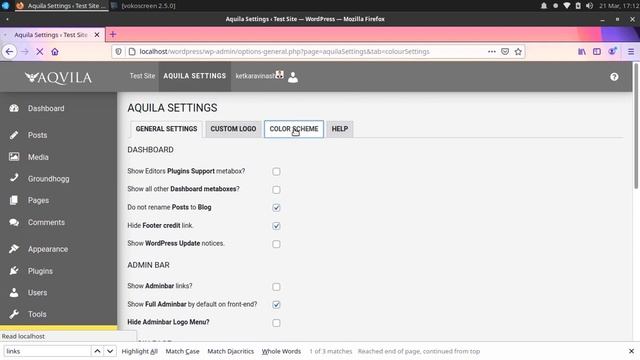Save page to Pocket icon
Viewport: 640px width, 360px height.
(505, 51)
